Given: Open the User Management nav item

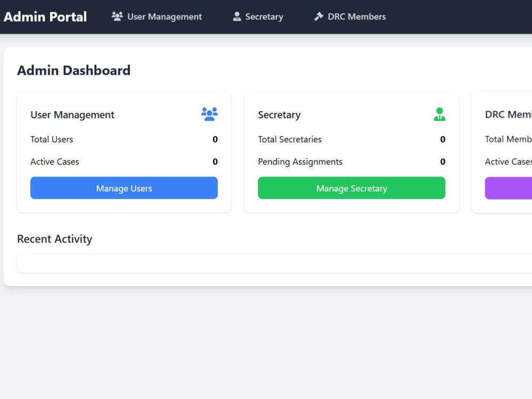Looking at the screenshot, I should point(157,16).
